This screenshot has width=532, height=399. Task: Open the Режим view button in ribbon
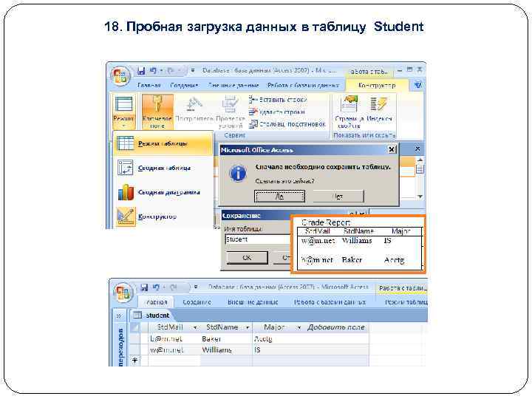point(123,112)
